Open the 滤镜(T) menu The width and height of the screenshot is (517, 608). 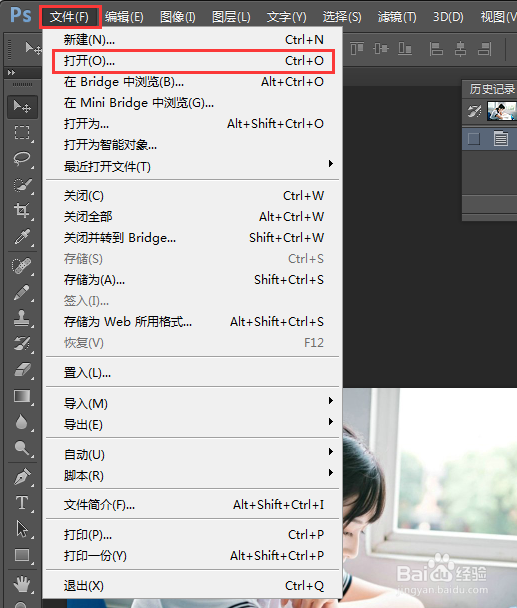pos(397,17)
